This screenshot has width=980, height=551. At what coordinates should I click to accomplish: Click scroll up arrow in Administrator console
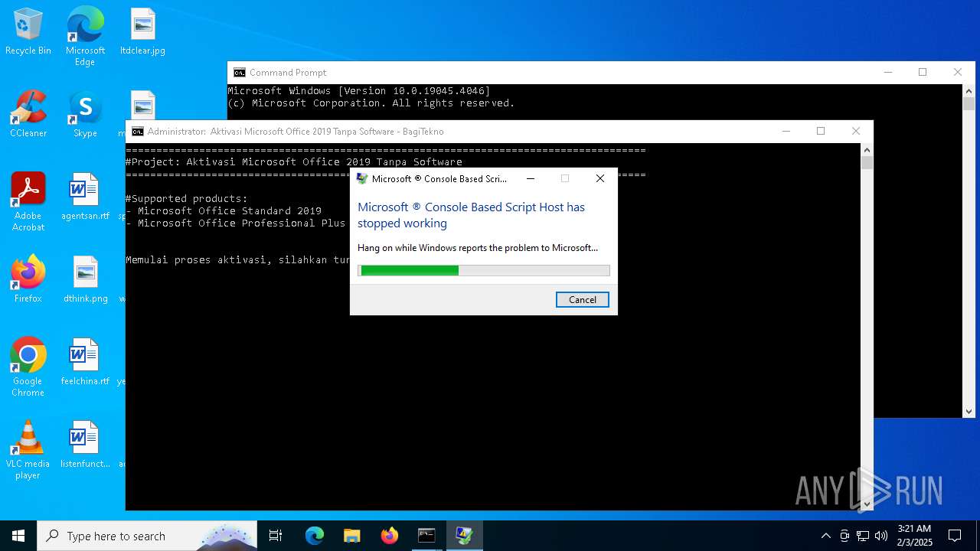click(x=867, y=150)
